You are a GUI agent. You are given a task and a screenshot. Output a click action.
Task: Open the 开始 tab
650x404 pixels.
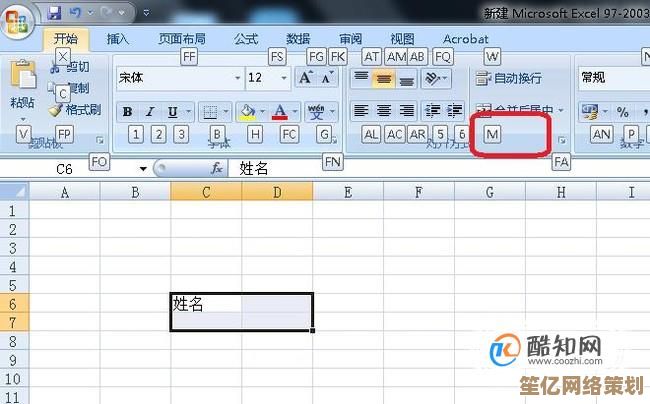pos(65,39)
